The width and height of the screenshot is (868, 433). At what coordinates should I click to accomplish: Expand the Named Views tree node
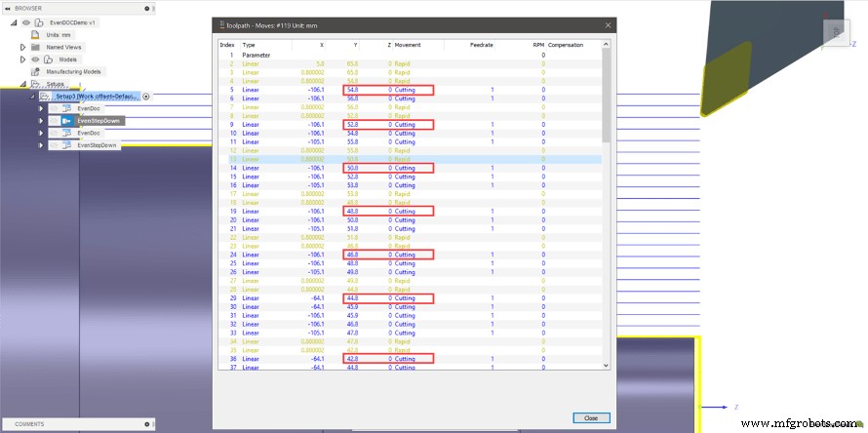pos(22,46)
